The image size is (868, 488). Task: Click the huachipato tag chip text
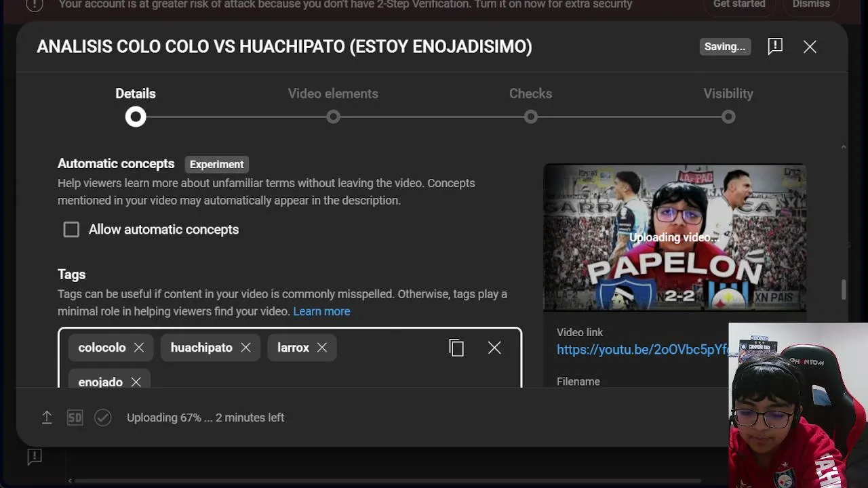201,348
